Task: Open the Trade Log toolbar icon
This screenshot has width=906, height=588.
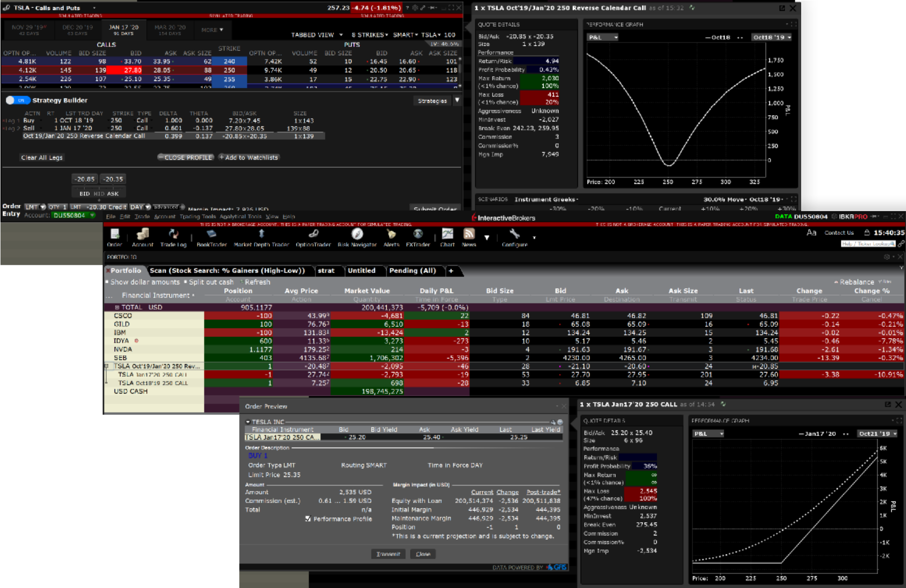Action: coord(173,238)
